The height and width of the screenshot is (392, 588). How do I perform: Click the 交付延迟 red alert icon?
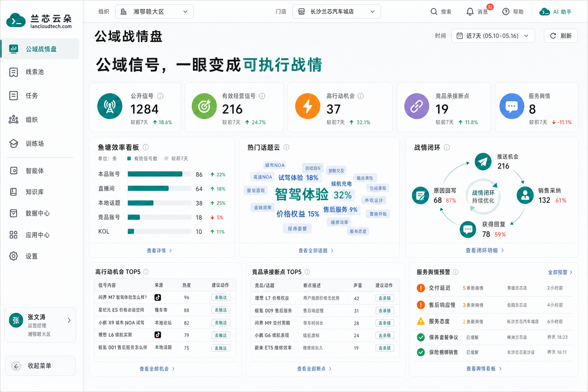(x=421, y=288)
